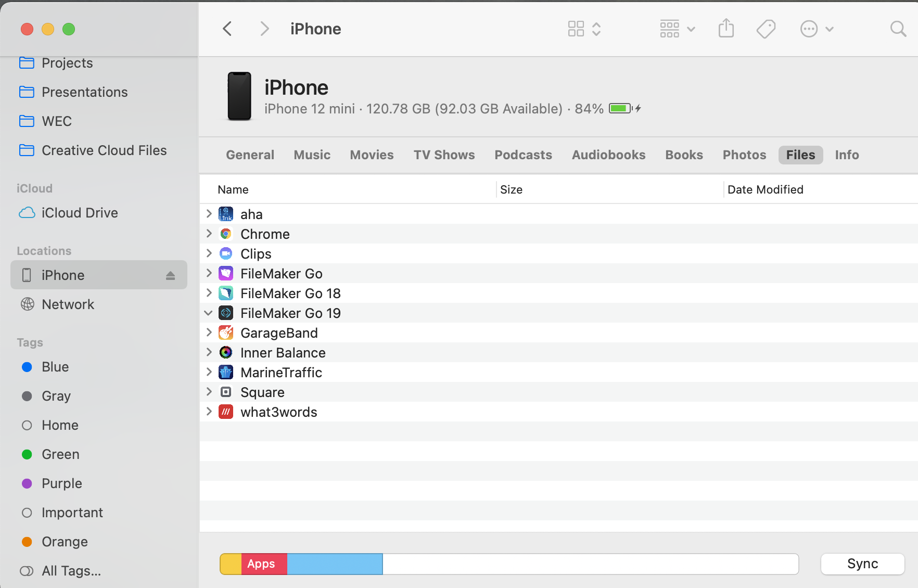Switch to the Photos tab
This screenshot has width=918, height=588.
[744, 155]
